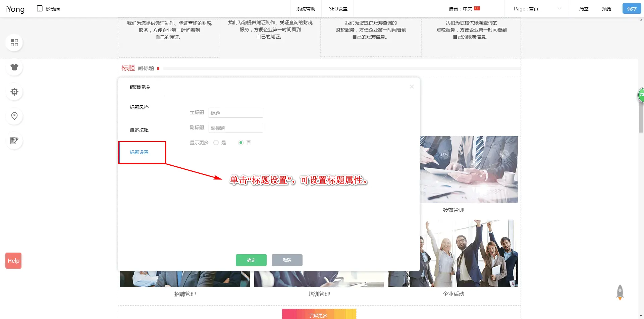Viewport: 644px width, 319px height.
Task: Select the 否 radio for 显示更多
Action: 240,143
